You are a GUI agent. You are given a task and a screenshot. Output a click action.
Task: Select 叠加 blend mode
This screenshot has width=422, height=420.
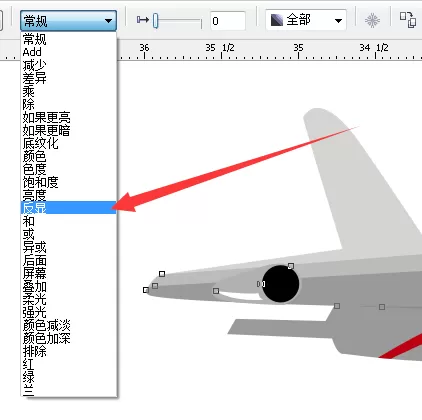(x=69, y=286)
